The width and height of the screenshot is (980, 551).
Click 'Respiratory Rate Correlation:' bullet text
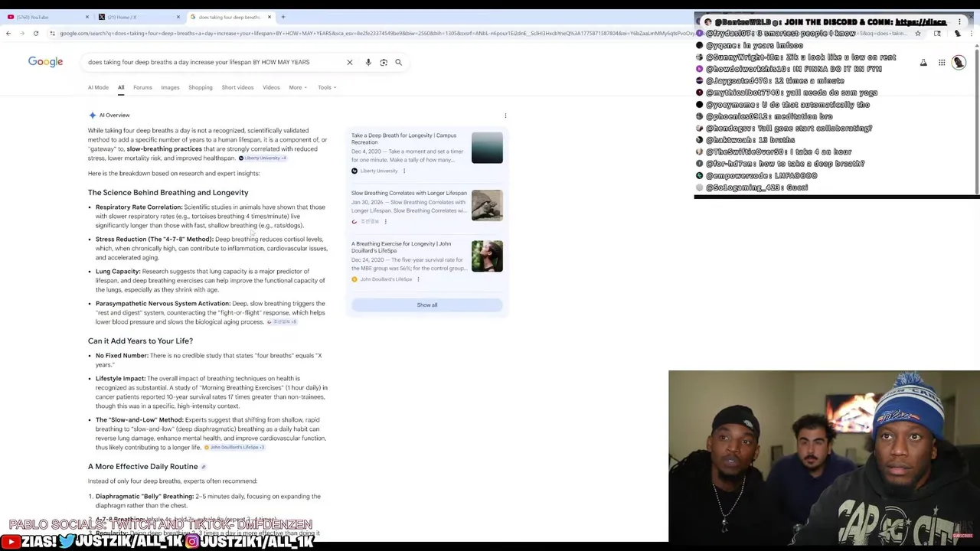point(139,207)
